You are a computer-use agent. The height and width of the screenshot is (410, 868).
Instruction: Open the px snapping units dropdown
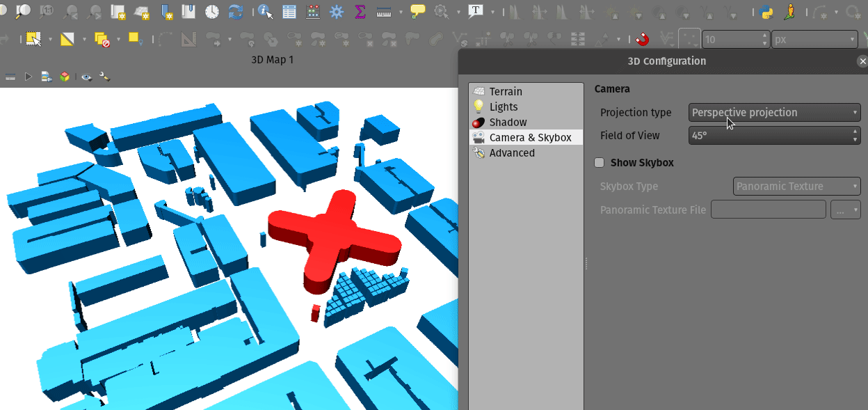click(814, 40)
